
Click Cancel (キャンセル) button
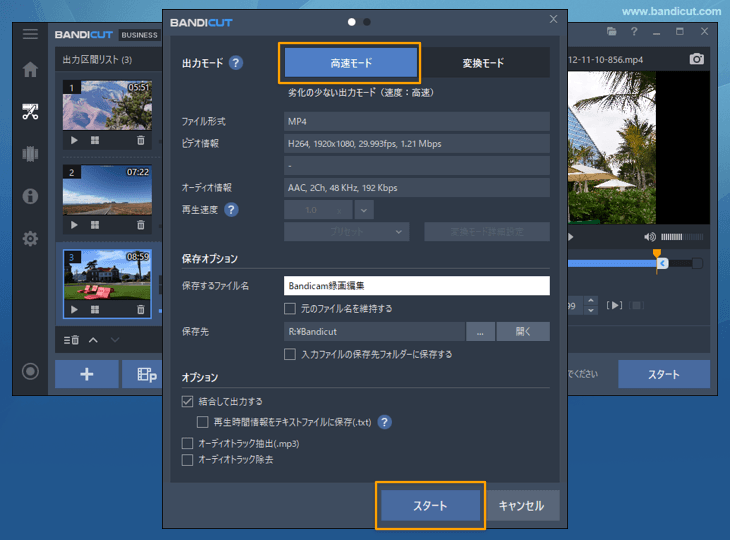pos(521,506)
